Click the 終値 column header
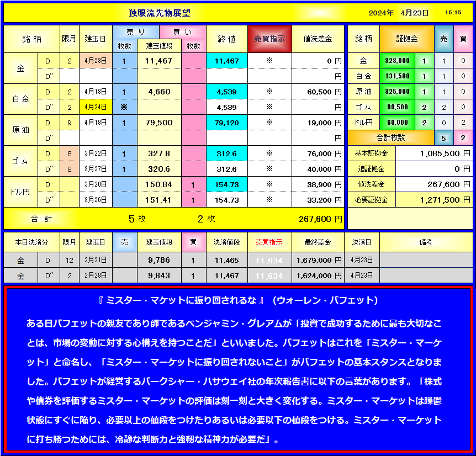 pyautogui.click(x=227, y=39)
